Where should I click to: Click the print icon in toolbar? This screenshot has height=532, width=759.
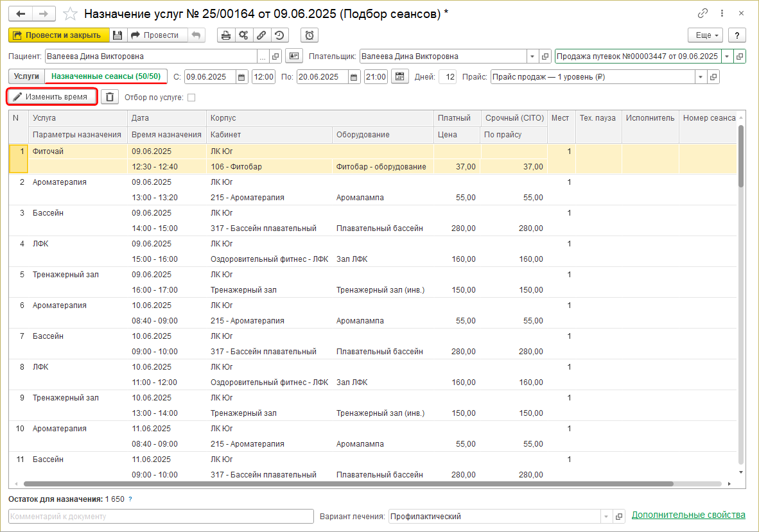point(225,35)
